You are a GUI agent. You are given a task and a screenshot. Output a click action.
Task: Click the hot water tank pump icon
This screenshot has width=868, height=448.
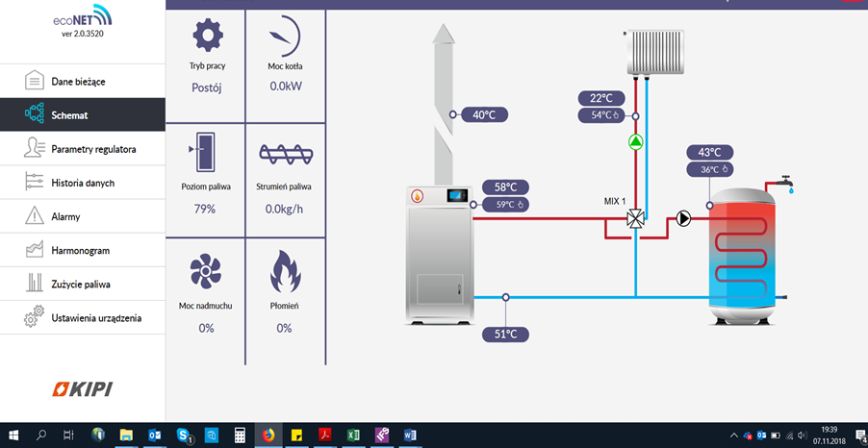pyautogui.click(x=683, y=218)
